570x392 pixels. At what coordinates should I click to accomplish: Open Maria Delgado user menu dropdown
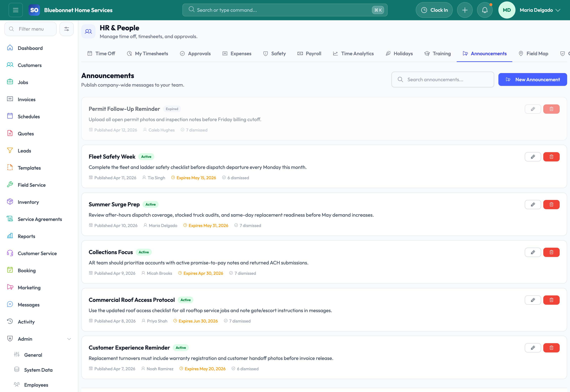coord(540,10)
